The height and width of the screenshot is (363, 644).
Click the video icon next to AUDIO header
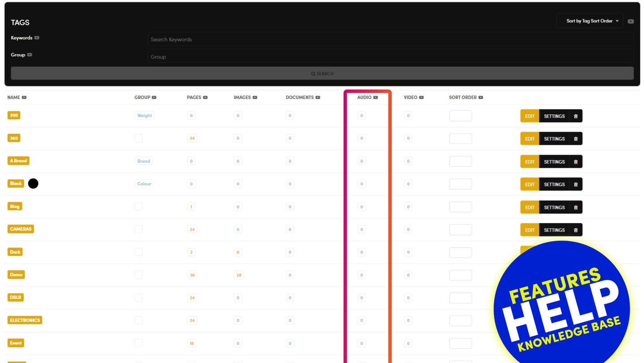[375, 97]
